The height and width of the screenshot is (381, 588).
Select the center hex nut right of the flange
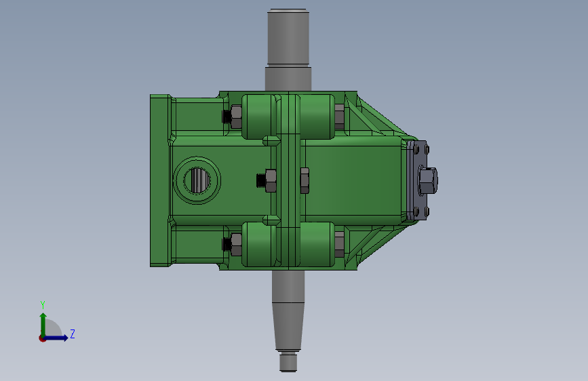305,180
